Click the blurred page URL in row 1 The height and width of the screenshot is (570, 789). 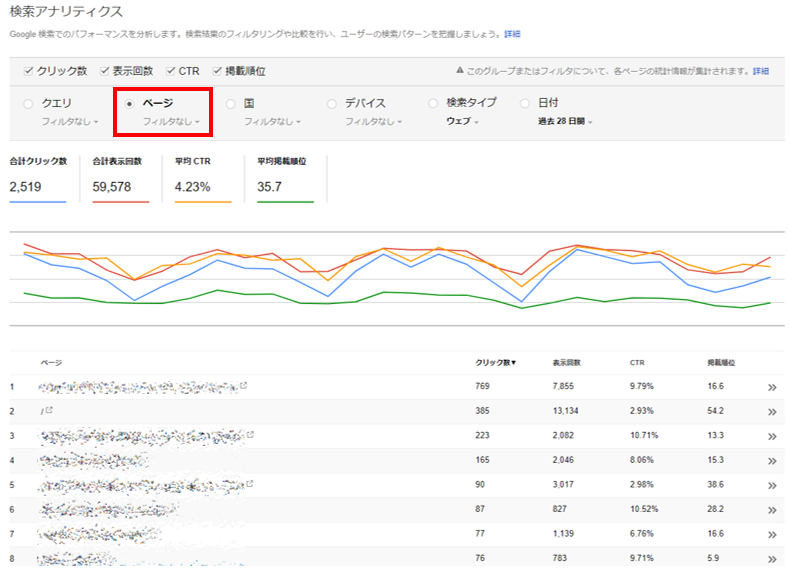pyautogui.click(x=138, y=387)
